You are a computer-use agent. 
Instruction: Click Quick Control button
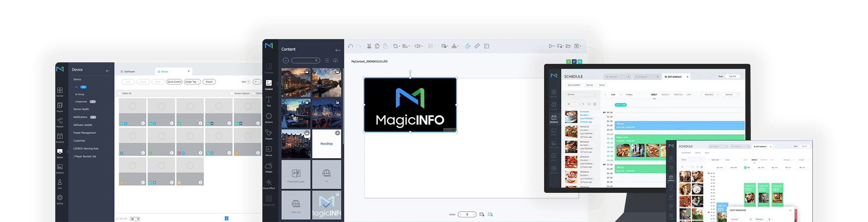click(x=174, y=82)
